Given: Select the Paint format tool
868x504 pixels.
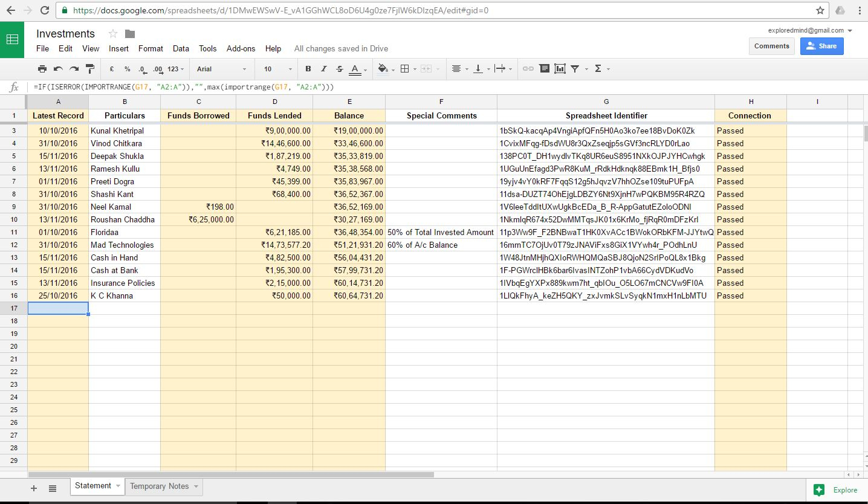Looking at the screenshot, I should tap(90, 69).
